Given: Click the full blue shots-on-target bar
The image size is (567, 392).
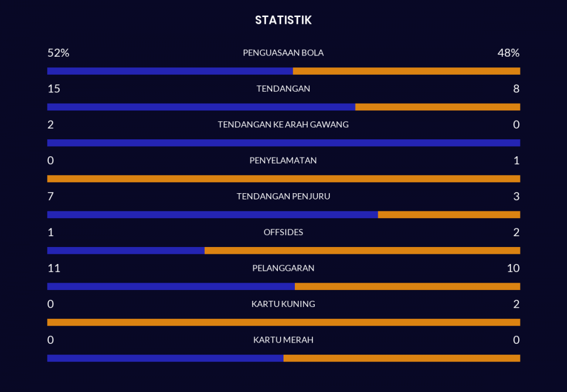Looking at the screenshot, I should [283, 143].
